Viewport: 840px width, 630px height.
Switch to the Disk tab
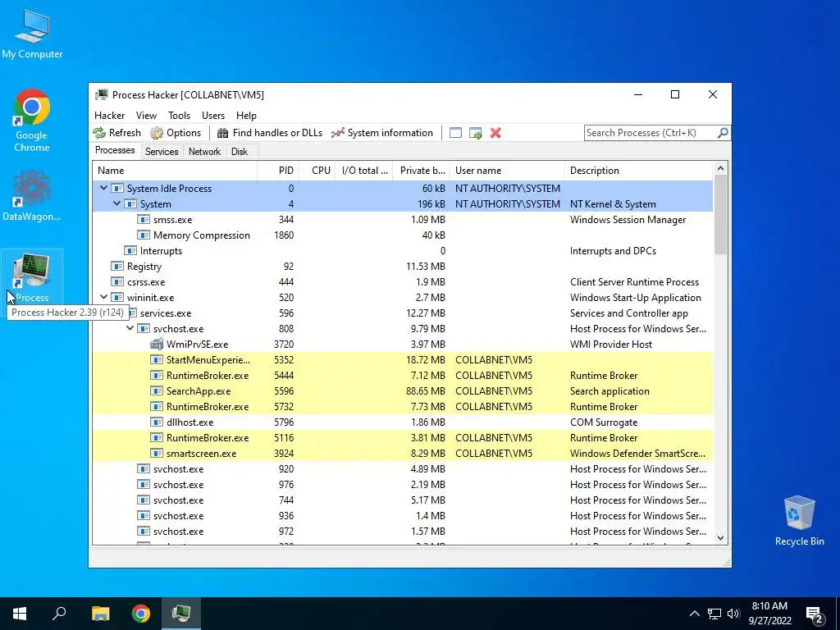240,152
